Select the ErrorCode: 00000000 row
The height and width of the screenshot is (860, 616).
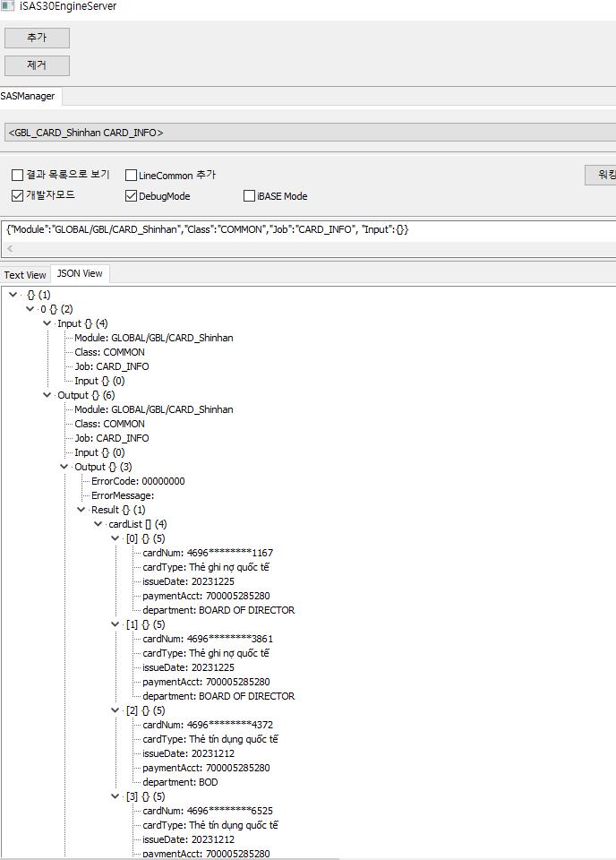click(138, 481)
